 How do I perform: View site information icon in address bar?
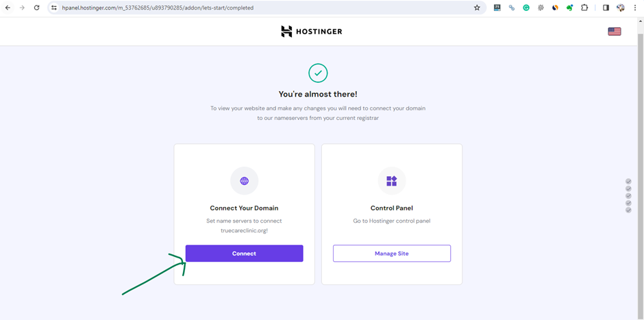(54, 8)
